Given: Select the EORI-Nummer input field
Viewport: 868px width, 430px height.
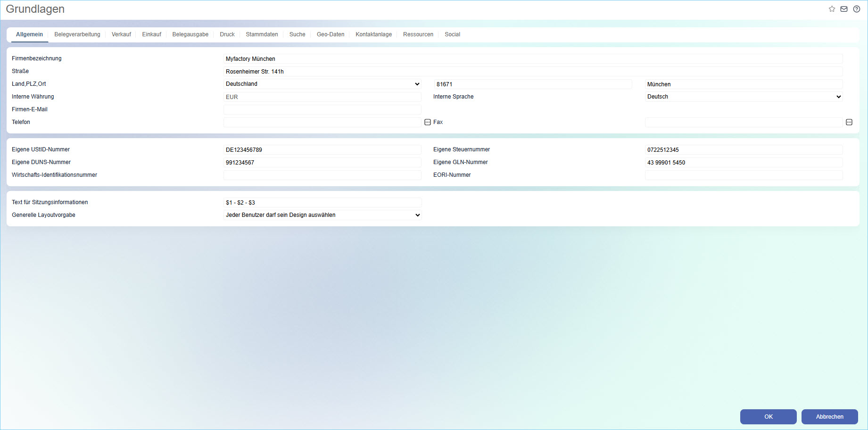Looking at the screenshot, I should pos(744,175).
